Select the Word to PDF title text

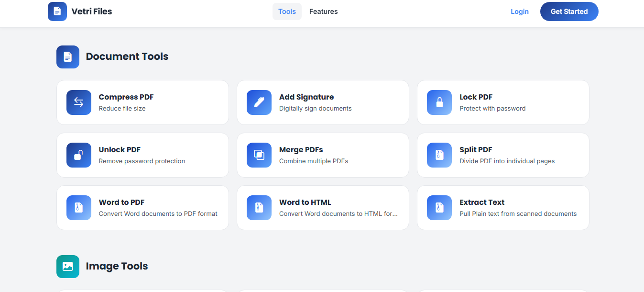122,202
